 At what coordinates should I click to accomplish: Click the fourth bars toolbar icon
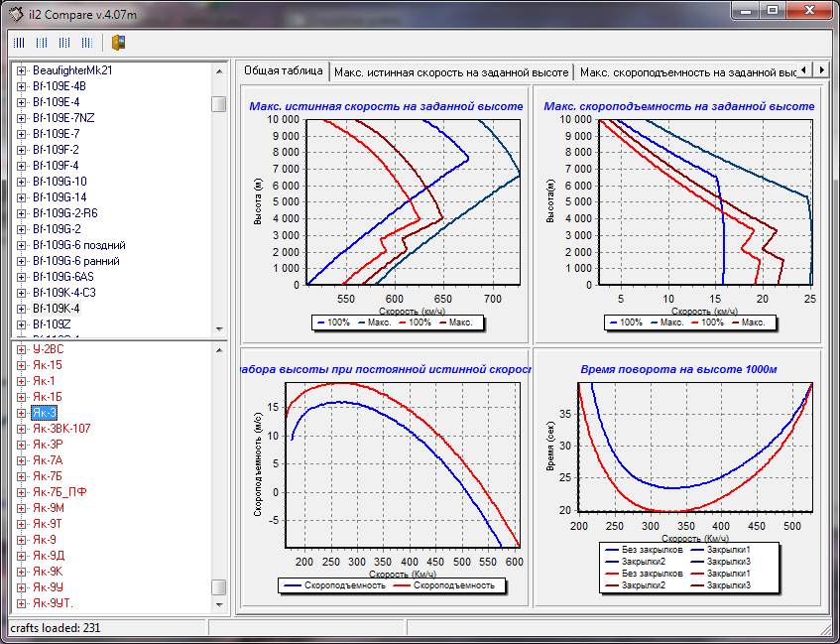point(87,43)
